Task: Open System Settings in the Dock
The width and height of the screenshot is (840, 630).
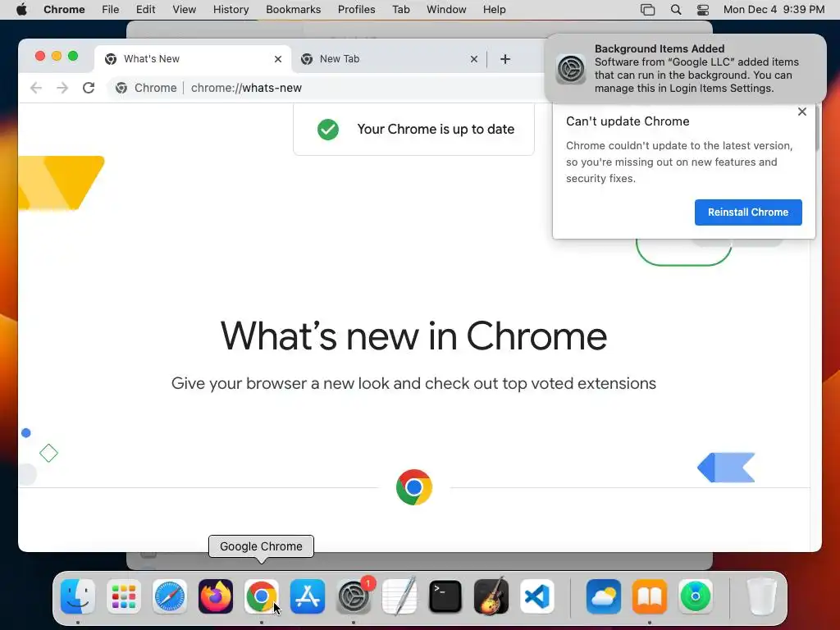Action: [354, 596]
